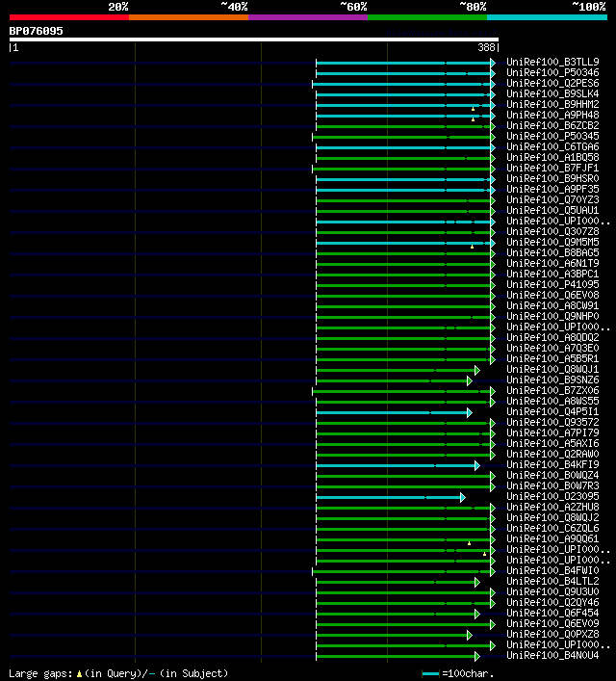Click the red 20% legend color segment
This screenshot has height=681, width=616.
coord(69,17)
